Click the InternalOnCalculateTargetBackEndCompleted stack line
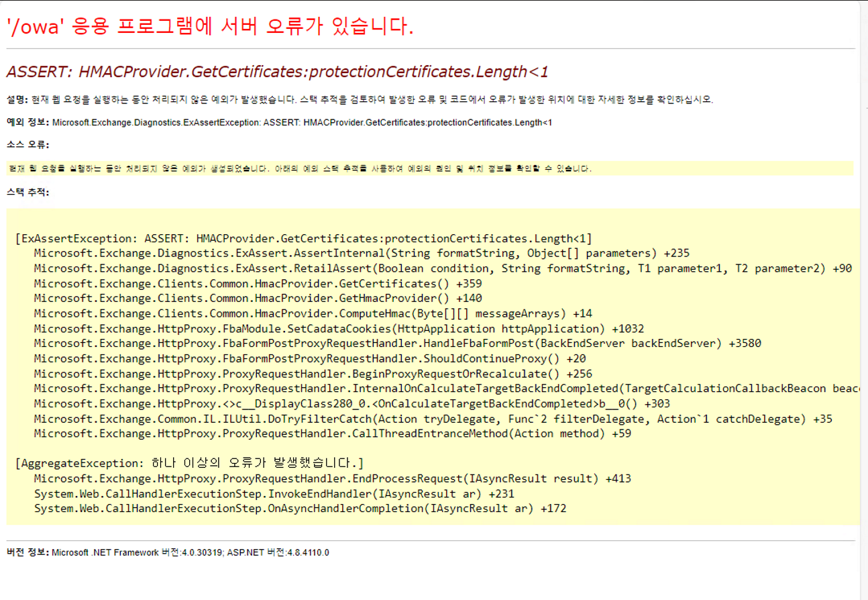868x600 pixels. pyautogui.click(x=447, y=389)
